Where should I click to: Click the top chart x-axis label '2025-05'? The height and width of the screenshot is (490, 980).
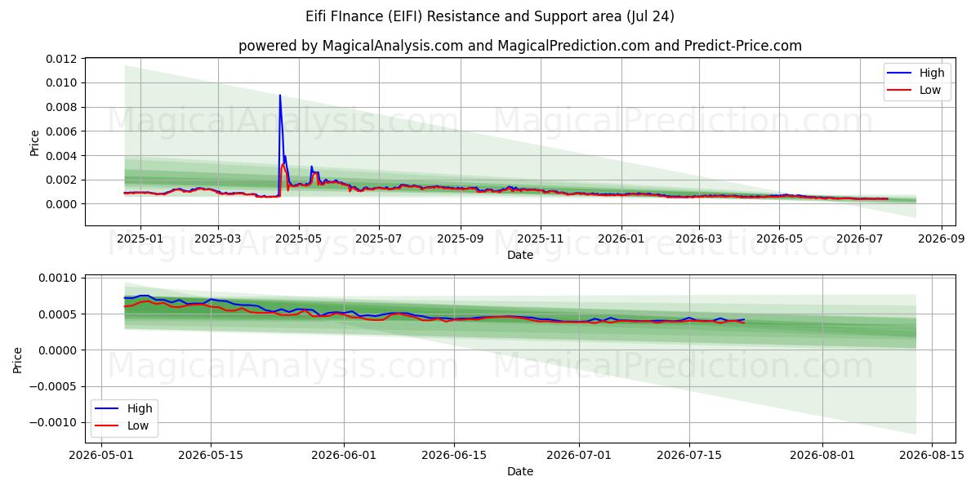(299, 238)
